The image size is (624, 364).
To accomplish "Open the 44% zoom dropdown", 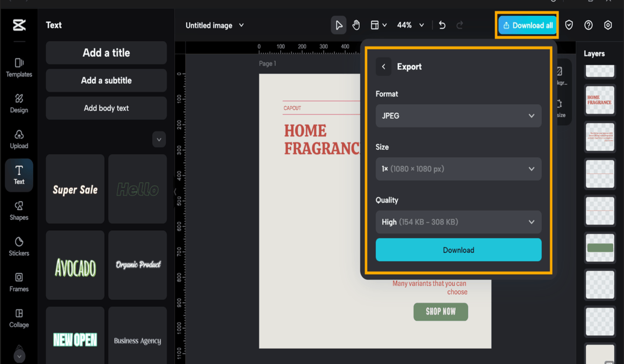I will pyautogui.click(x=411, y=25).
